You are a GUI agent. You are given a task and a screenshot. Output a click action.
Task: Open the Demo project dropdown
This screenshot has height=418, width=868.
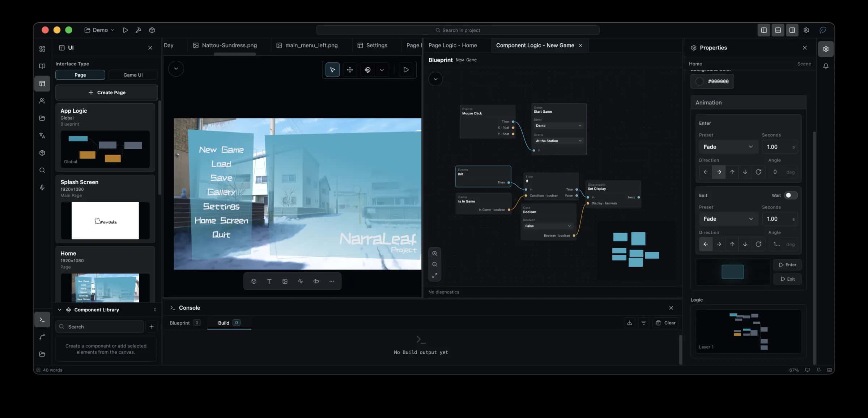coord(99,30)
